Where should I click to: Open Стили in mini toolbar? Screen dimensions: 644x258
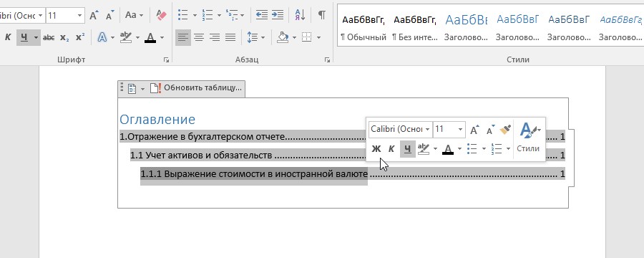tap(528, 138)
